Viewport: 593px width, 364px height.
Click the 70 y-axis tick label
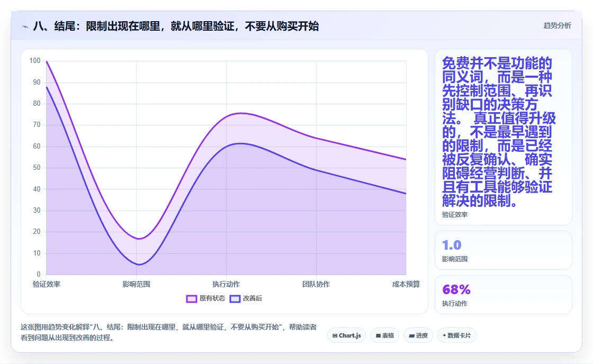tap(37, 125)
